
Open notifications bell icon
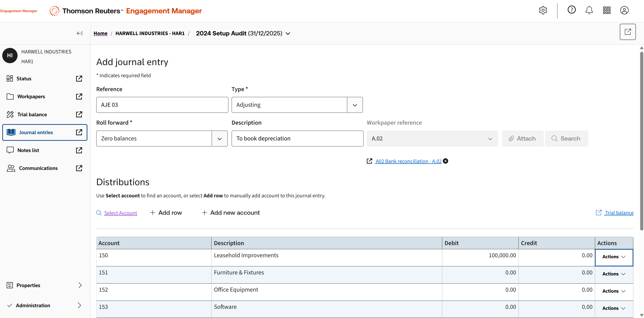point(589,10)
